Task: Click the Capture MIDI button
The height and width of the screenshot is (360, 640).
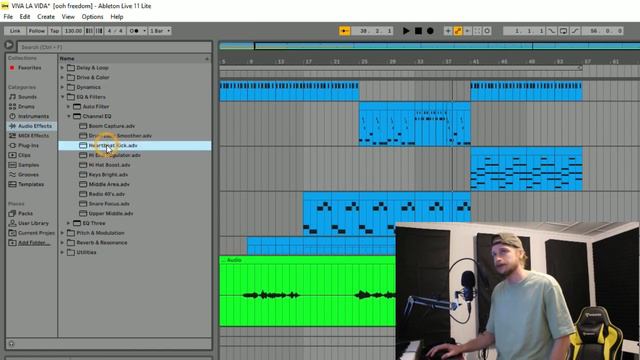Action: coord(477,31)
